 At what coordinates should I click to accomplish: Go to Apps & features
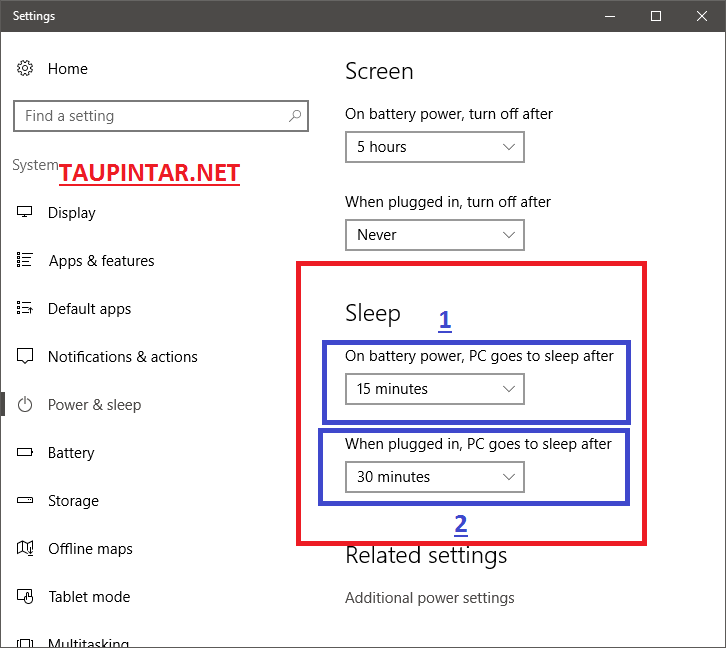(x=101, y=261)
